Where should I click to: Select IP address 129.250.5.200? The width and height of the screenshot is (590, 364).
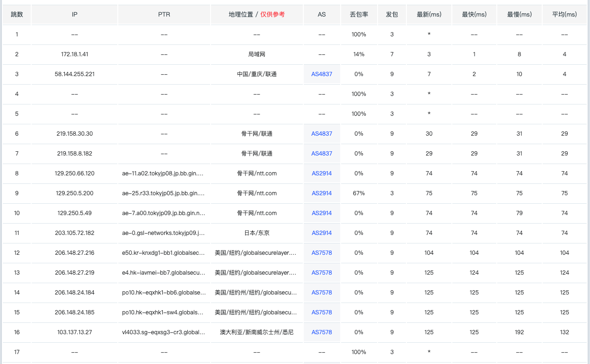click(75, 193)
